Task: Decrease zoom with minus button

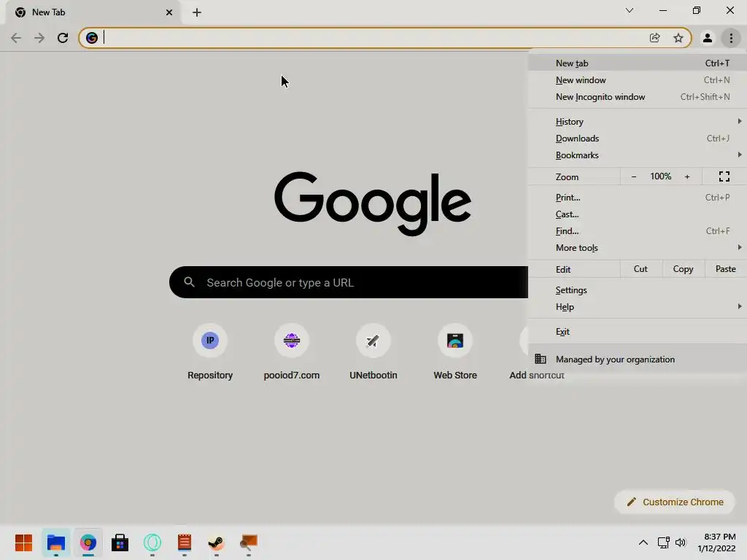Action: [634, 176]
